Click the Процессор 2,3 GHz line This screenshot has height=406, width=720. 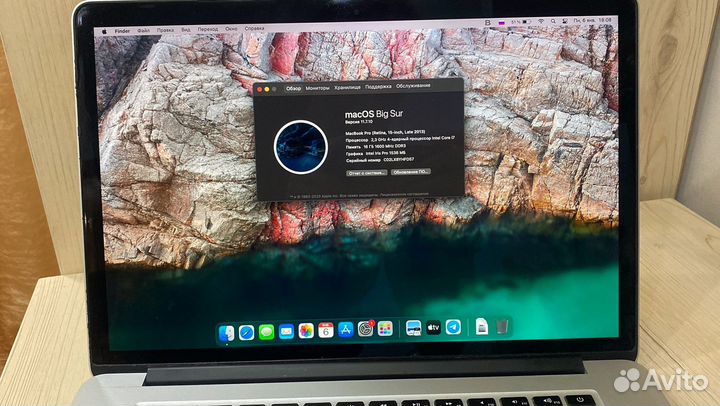[x=400, y=139]
